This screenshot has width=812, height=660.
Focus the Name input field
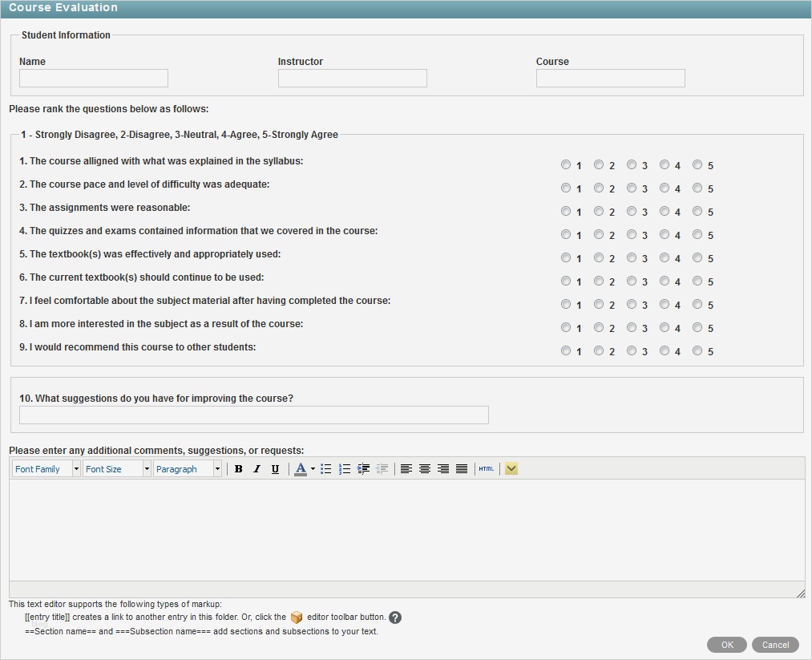coord(94,79)
